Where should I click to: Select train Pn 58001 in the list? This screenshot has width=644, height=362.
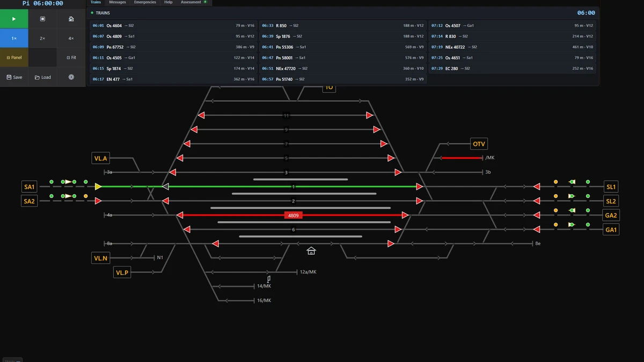tap(343, 57)
